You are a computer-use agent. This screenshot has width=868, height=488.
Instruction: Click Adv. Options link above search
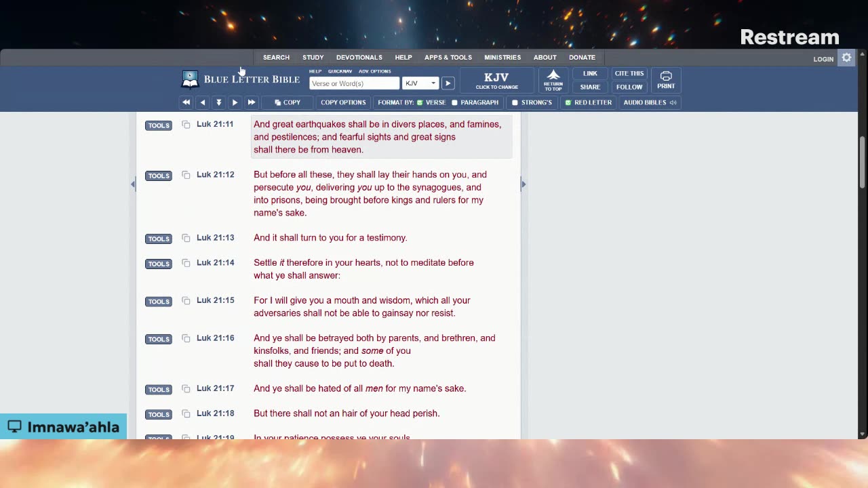tap(375, 71)
